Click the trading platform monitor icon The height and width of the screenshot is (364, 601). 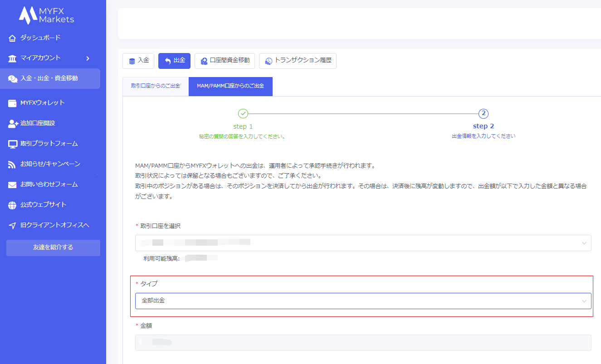pyautogui.click(x=12, y=144)
